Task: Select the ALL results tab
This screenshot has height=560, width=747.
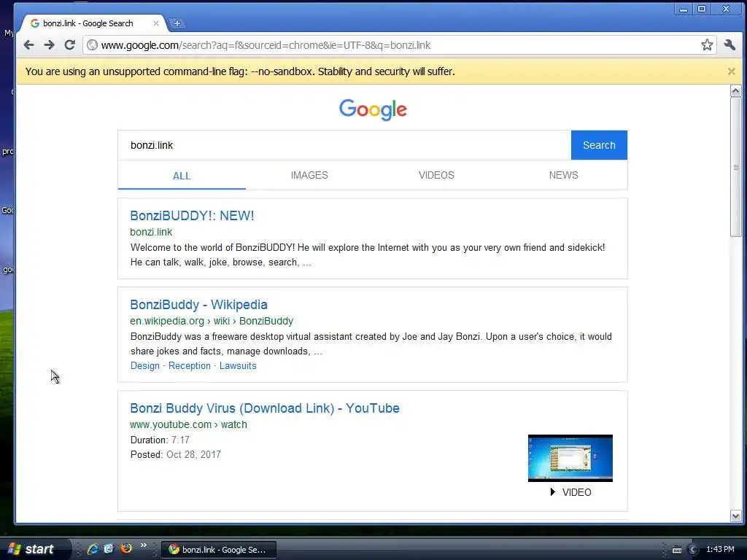Action: (182, 176)
